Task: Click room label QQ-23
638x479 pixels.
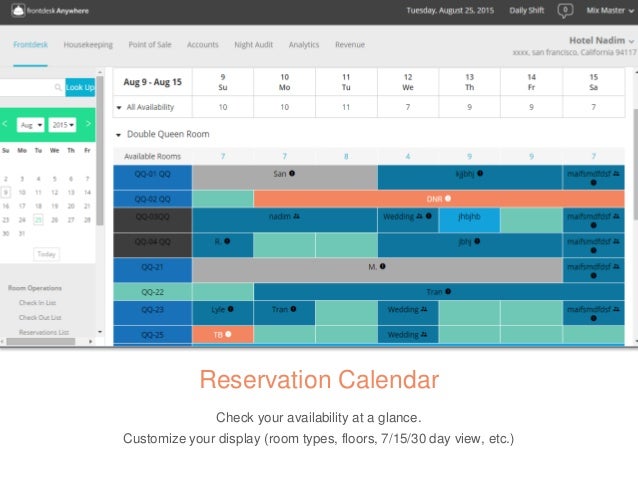Action: (153, 313)
